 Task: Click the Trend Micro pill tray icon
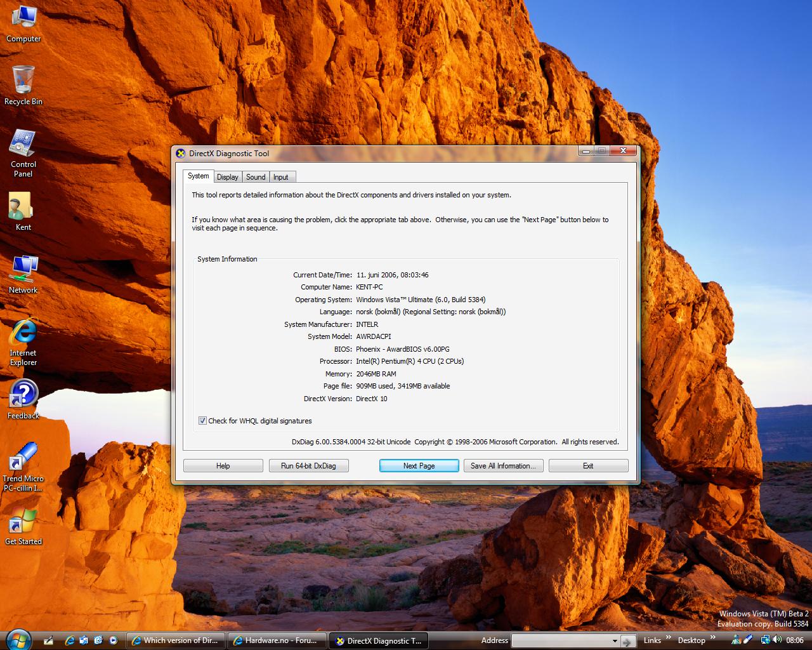pyautogui.click(x=749, y=640)
